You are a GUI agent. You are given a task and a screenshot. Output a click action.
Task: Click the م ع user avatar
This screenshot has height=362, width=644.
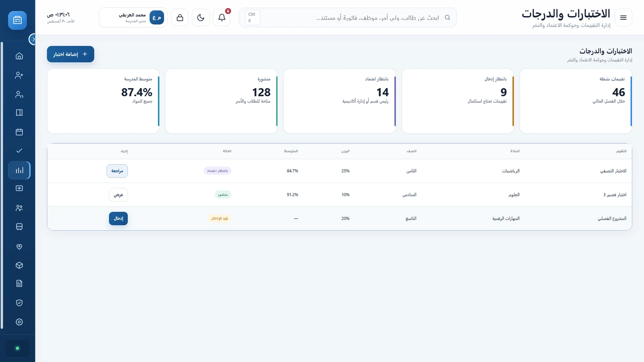point(157,18)
